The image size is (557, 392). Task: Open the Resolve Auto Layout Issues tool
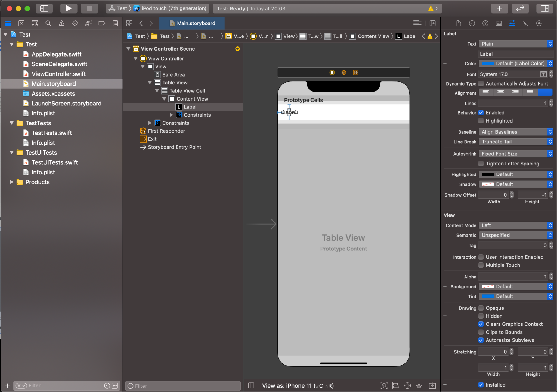point(419,385)
